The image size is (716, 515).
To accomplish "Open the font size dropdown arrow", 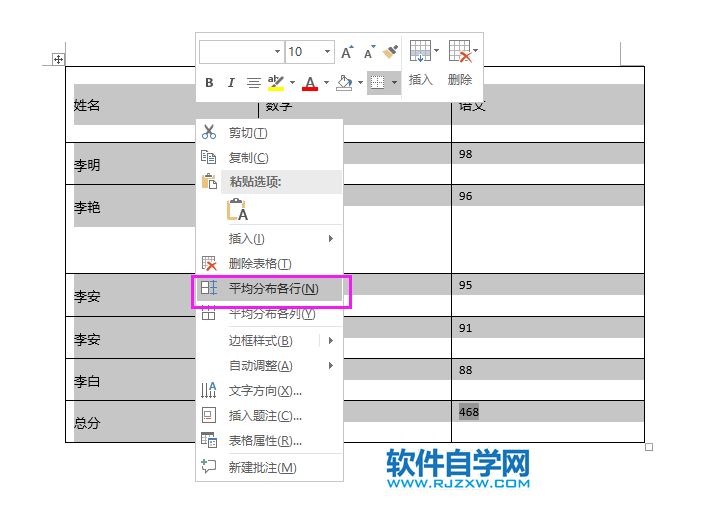I will tap(327, 52).
